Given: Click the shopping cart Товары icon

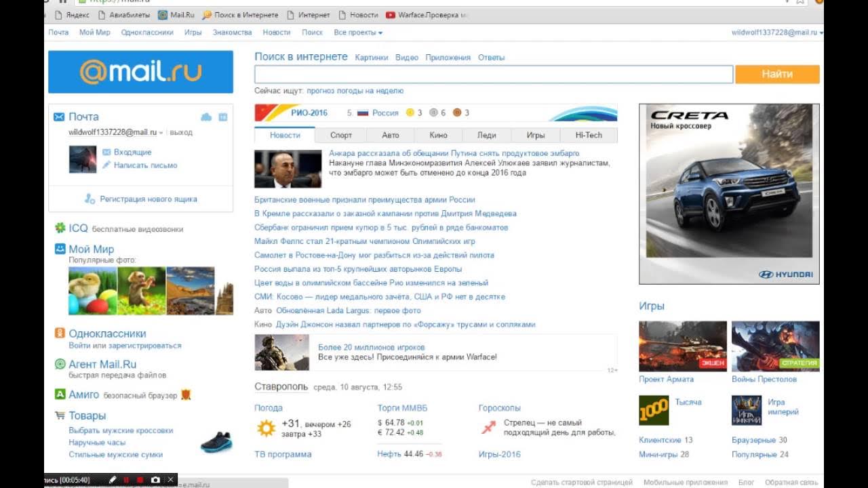Looking at the screenshot, I should pos(60,415).
